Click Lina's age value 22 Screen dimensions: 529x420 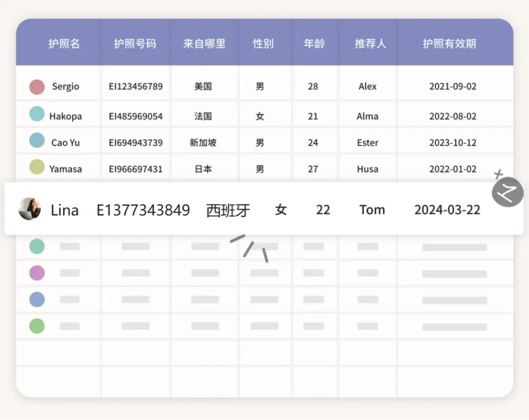[323, 210]
